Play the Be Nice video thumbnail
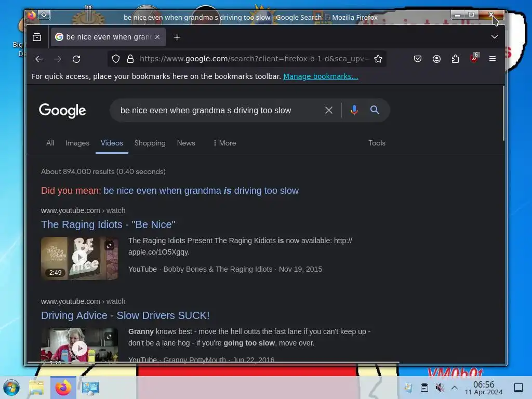This screenshot has height=399, width=532. pyautogui.click(x=79, y=258)
